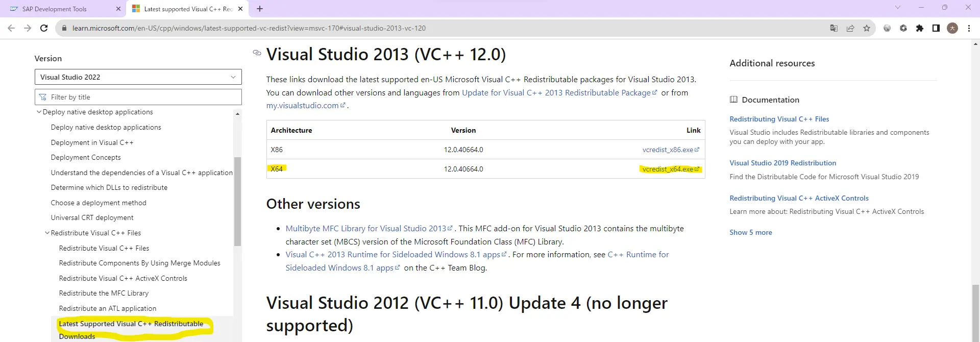Close the SAP Development Tools tab

click(118, 9)
